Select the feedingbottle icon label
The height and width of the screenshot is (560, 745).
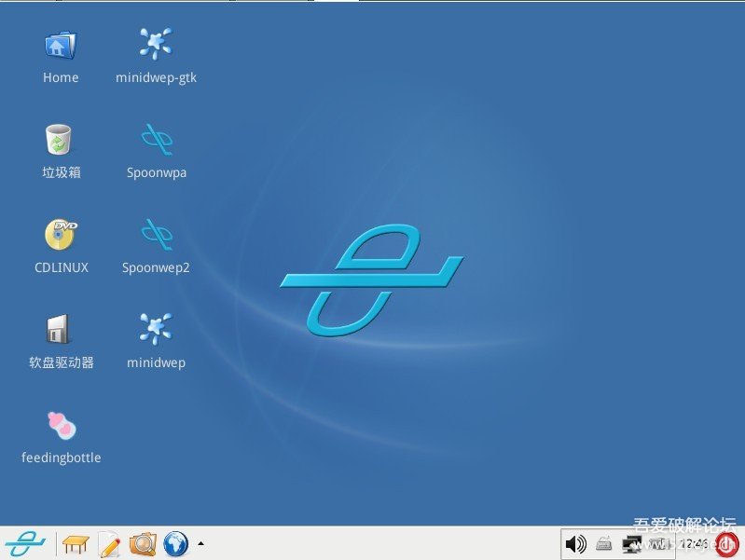62,458
